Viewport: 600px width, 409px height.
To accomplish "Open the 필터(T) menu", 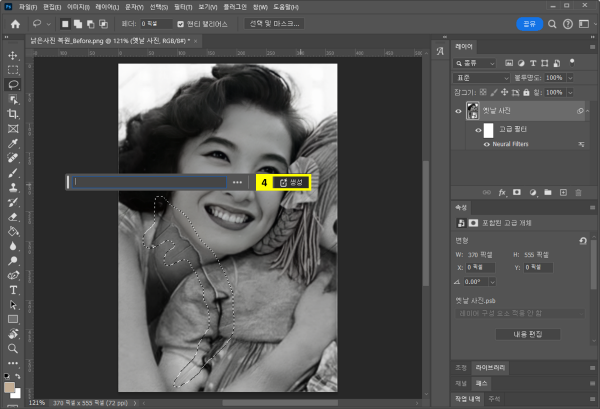I will click(x=183, y=6).
